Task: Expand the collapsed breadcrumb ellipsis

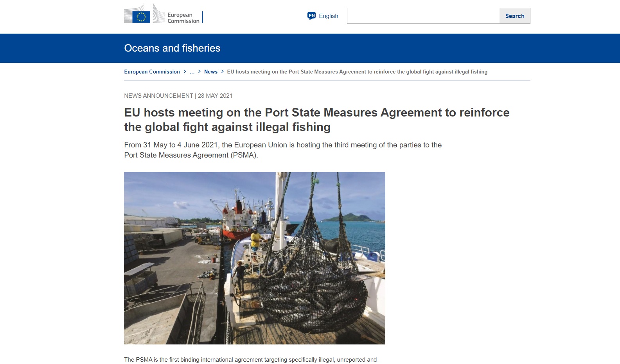Action: pos(192,72)
